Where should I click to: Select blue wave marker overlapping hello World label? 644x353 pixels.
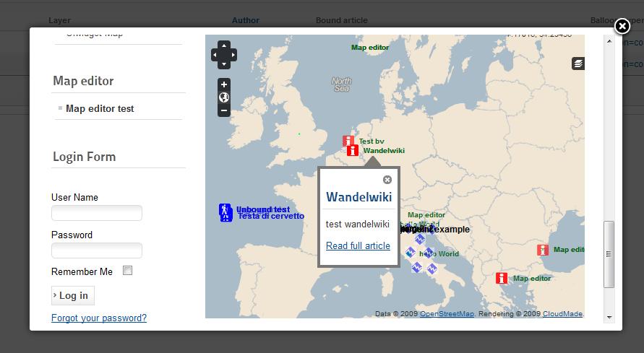pos(429,253)
